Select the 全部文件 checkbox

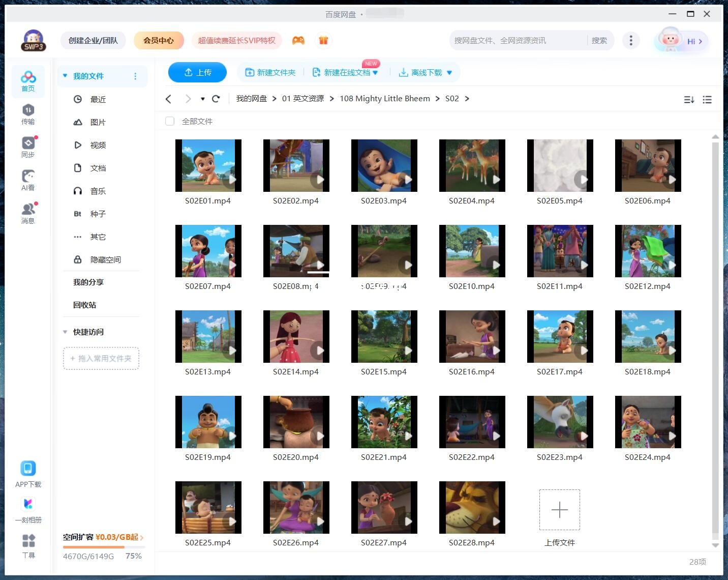click(x=170, y=121)
